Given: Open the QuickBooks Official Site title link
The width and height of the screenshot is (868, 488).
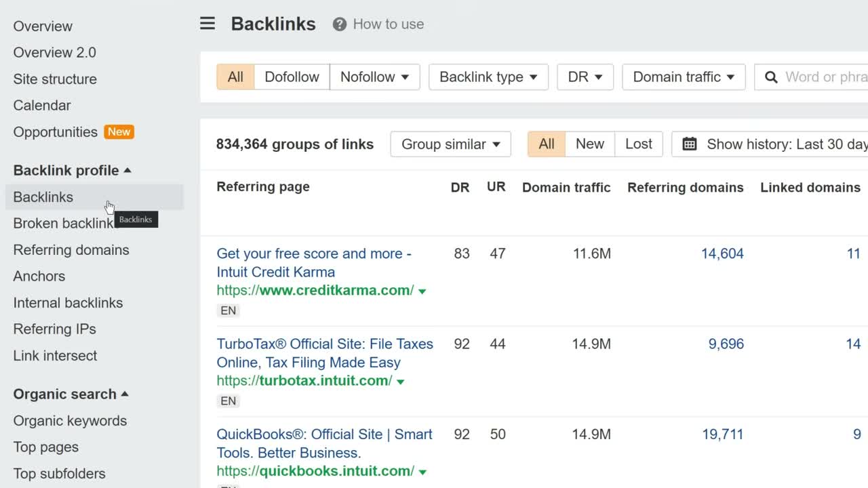Looking at the screenshot, I should coord(325,443).
